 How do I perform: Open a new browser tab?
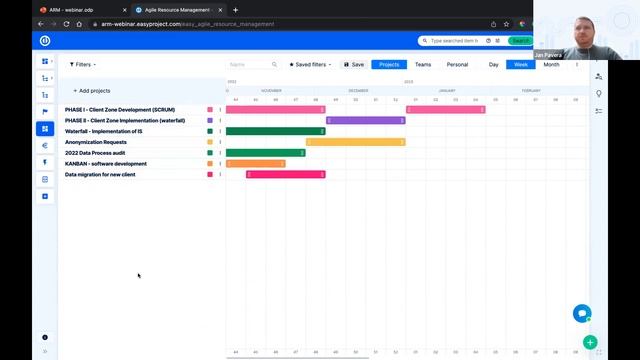pos(236,10)
